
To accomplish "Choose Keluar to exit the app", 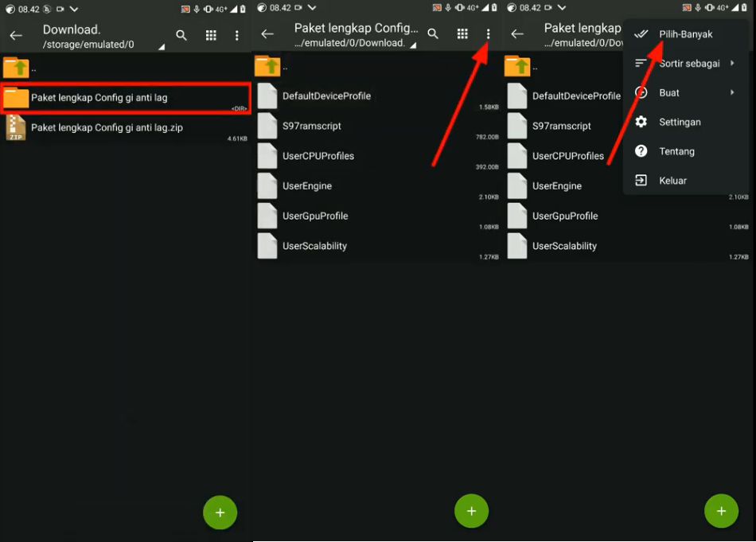I will click(686, 181).
